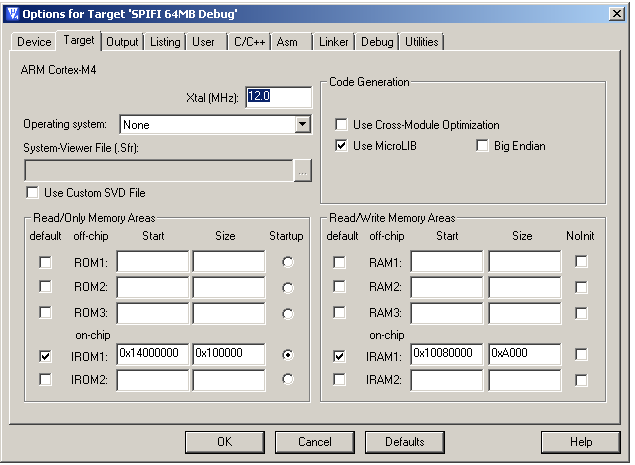Screen dimensions: 635x465
Task: Check the ROM3 default checkbox
Action: tap(45, 312)
